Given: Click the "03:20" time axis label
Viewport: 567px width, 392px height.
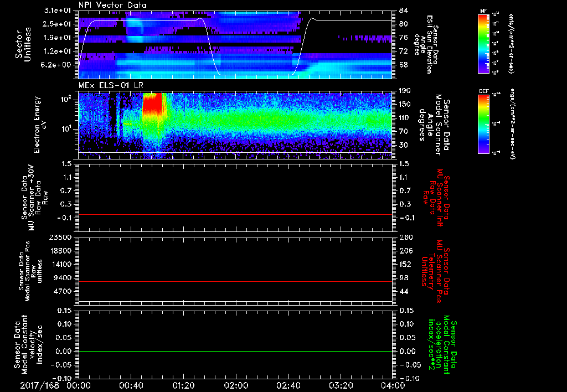Looking at the screenshot, I should pos(341,385).
